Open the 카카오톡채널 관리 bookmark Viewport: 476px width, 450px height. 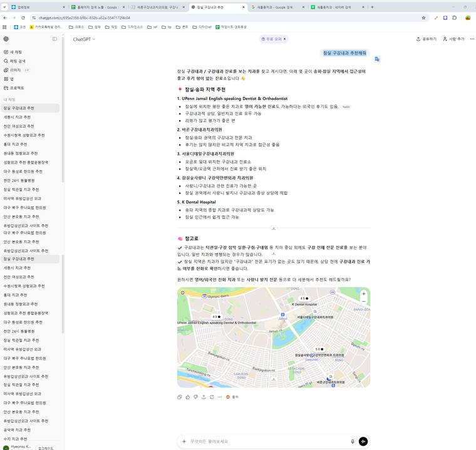click(46, 27)
